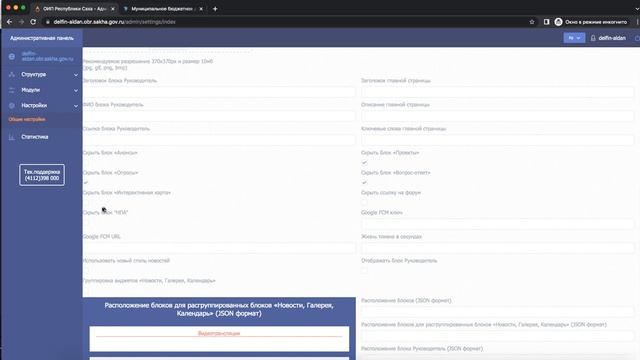Click Google FCM ключ input field
This screenshot has width=640, height=360.
coord(498,224)
